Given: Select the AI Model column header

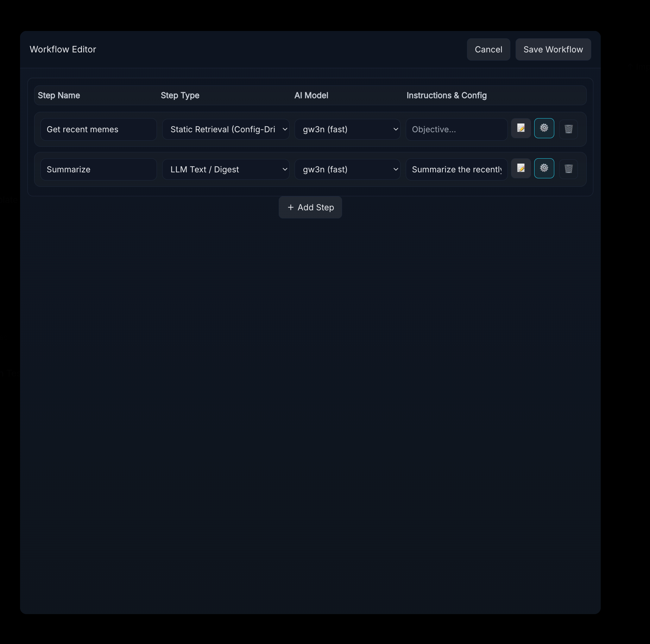Looking at the screenshot, I should [x=311, y=96].
